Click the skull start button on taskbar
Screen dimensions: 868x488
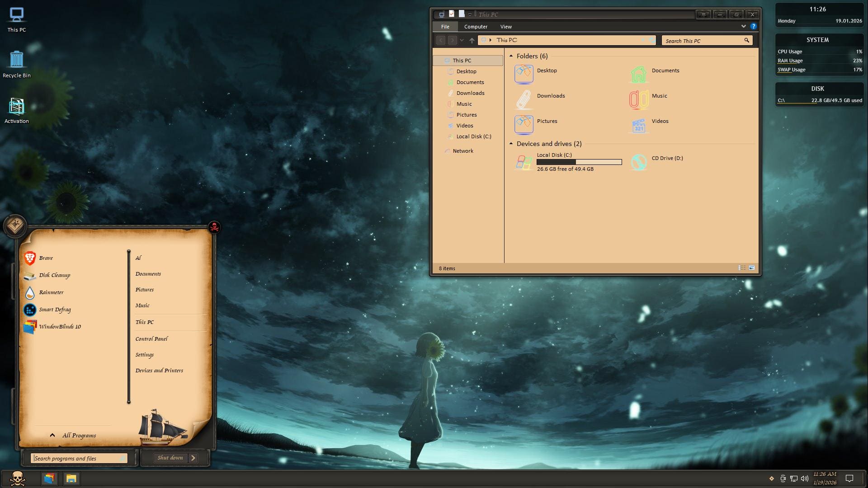click(18, 479)
